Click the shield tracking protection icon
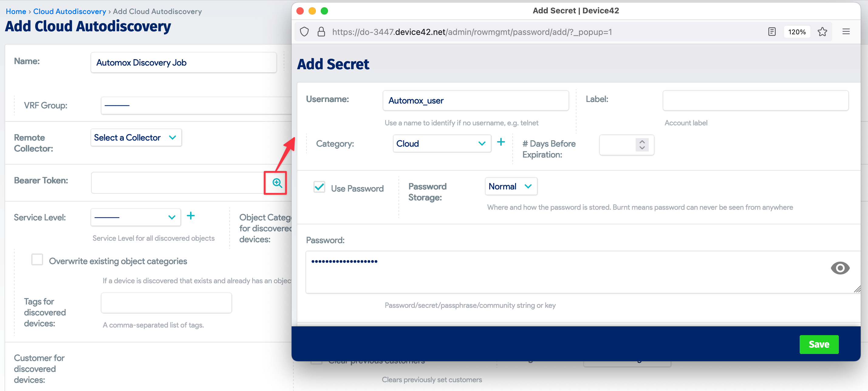 click(304, 32)
